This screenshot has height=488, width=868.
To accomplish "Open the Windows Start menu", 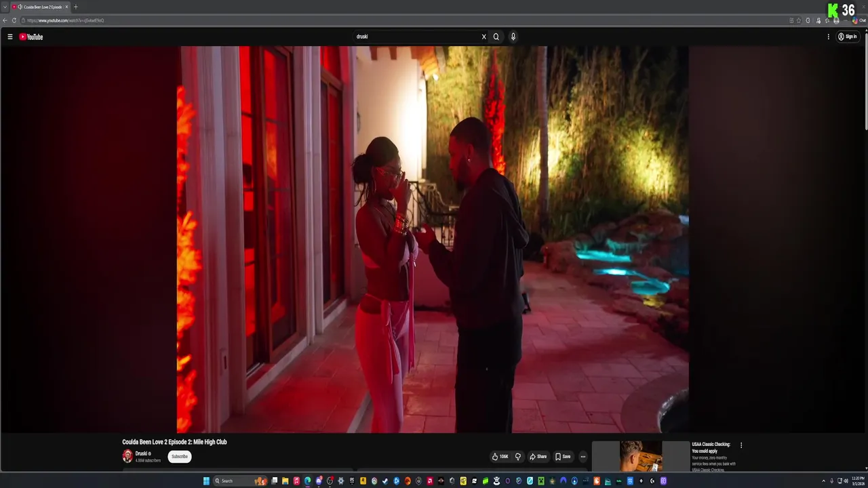I will point(206,481).
